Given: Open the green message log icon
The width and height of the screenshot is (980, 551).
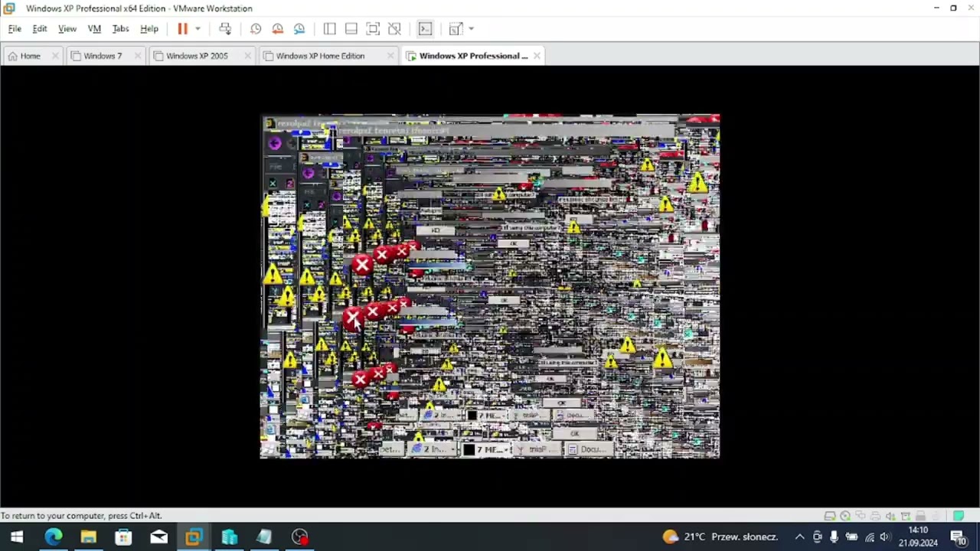Looking at the screenshot, I should 959,516.
